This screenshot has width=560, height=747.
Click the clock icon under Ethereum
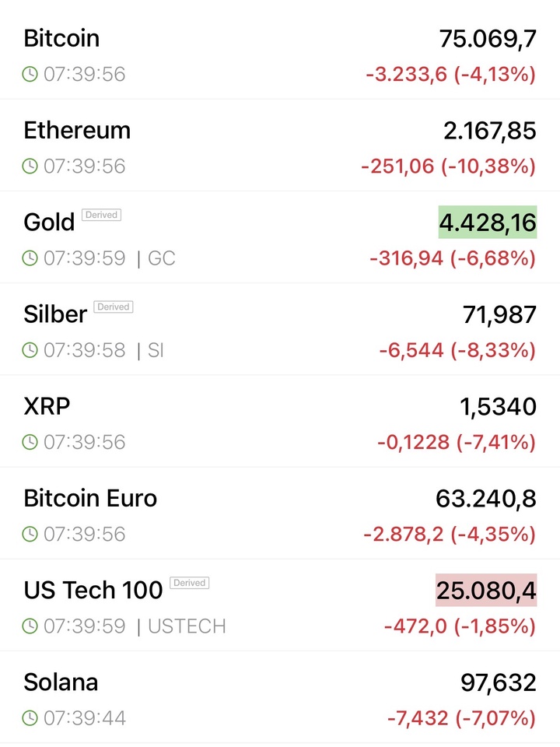[x=30, y=167]
